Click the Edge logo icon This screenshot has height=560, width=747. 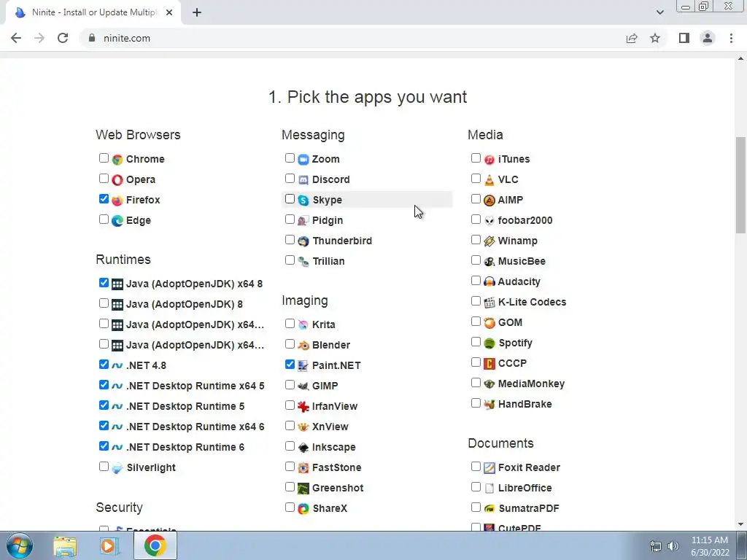tap(117, 221)
